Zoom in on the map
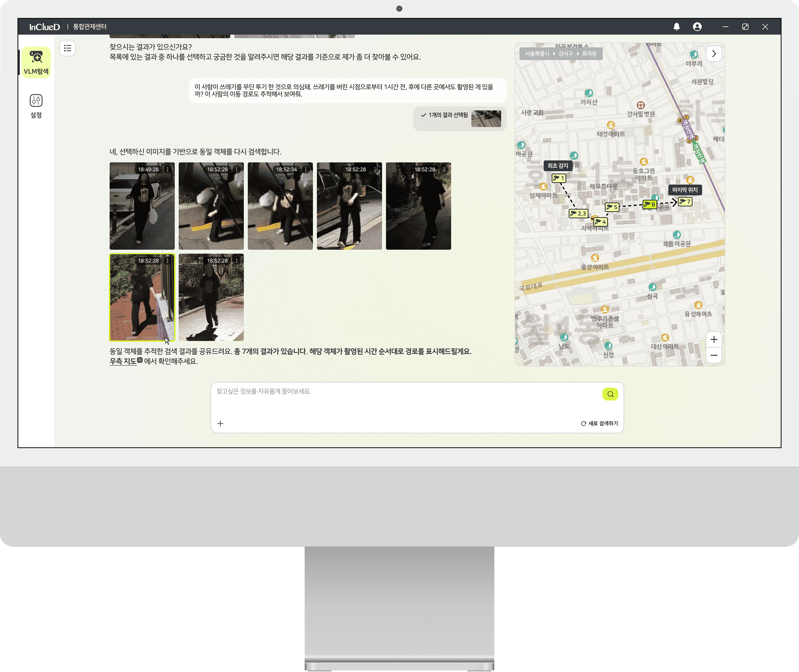 click(x=714, y=339)
